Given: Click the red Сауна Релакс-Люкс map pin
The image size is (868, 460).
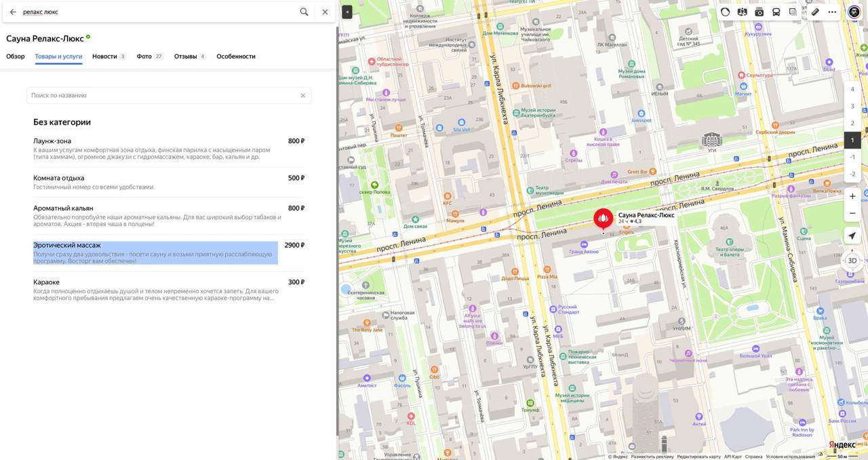Looking at the screenshot, I should click(x=603, y=218).
